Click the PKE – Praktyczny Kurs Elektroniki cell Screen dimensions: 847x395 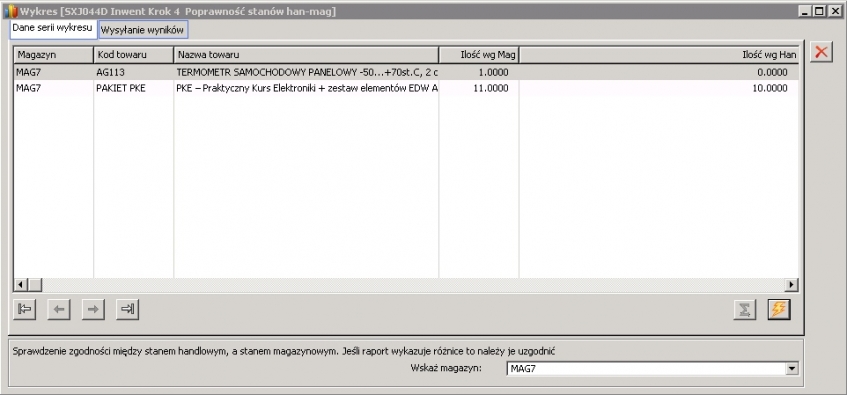coord(306,88)
